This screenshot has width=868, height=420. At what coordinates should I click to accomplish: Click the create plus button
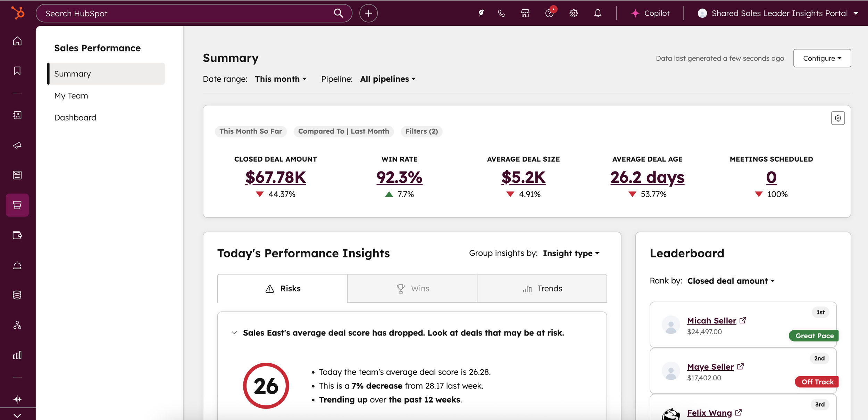(x=368, y=13)
